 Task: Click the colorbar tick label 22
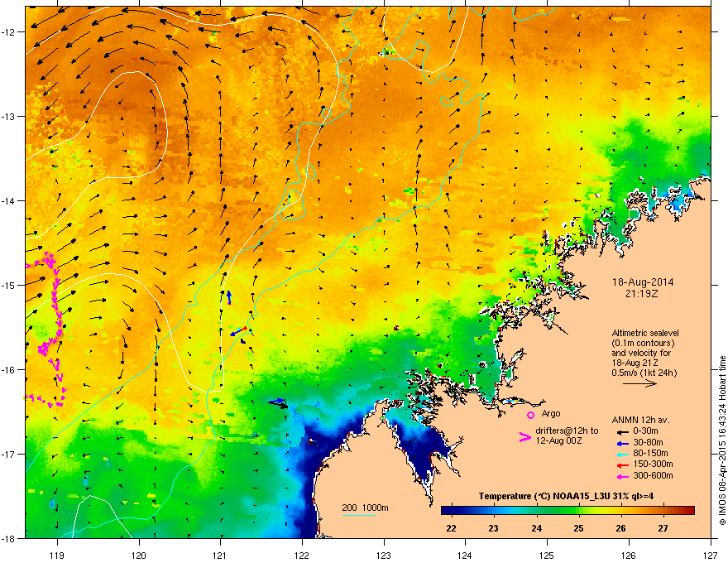click(451, 528)
